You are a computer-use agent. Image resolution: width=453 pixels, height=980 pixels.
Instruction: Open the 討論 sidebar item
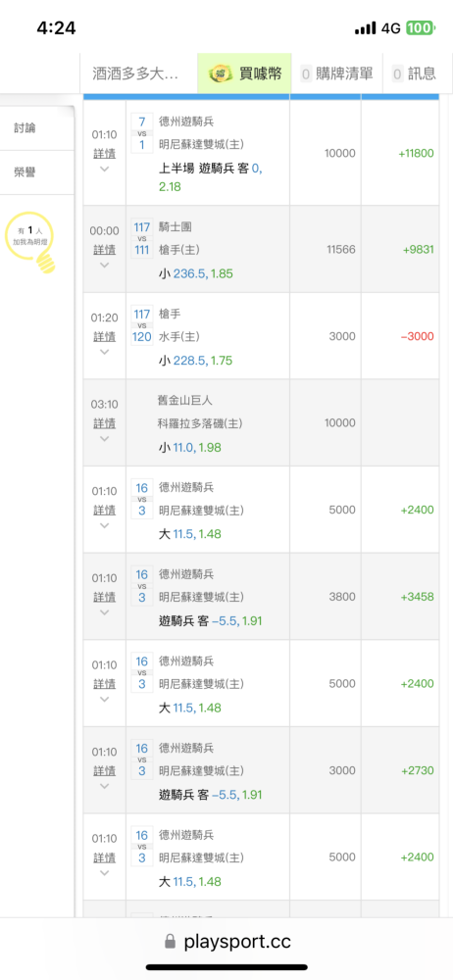(25, 128)
